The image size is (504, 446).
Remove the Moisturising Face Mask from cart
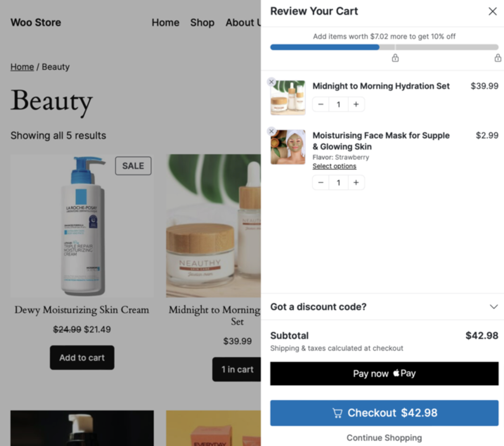point(271,131)
